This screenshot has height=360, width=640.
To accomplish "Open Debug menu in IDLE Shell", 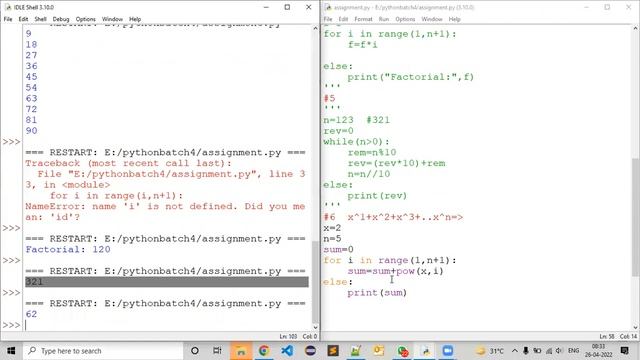I will point(61,19).
